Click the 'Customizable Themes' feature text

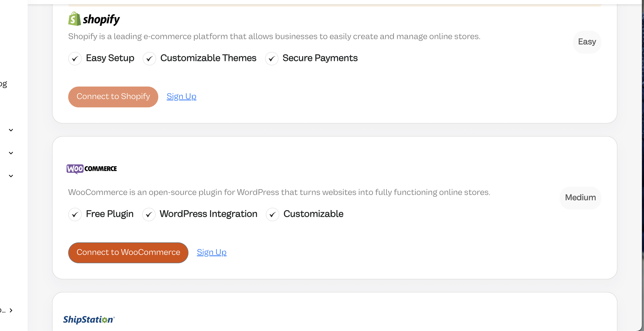[208, 58]
